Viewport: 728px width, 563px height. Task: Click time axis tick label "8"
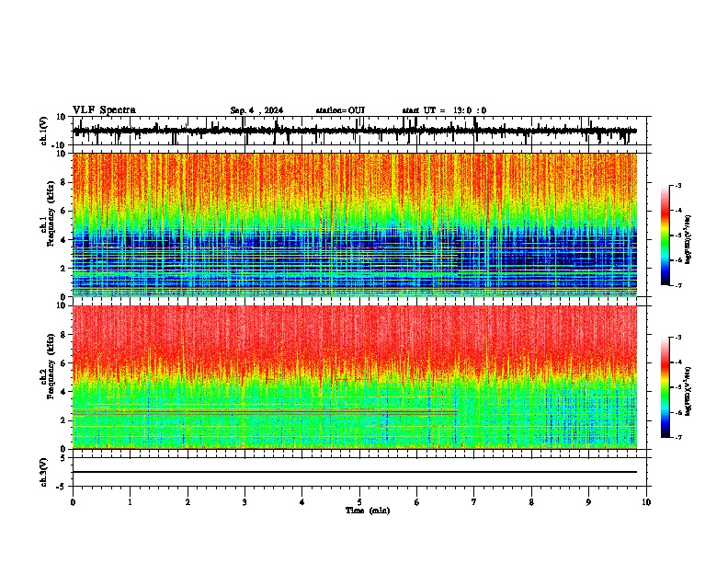(531, 502)
